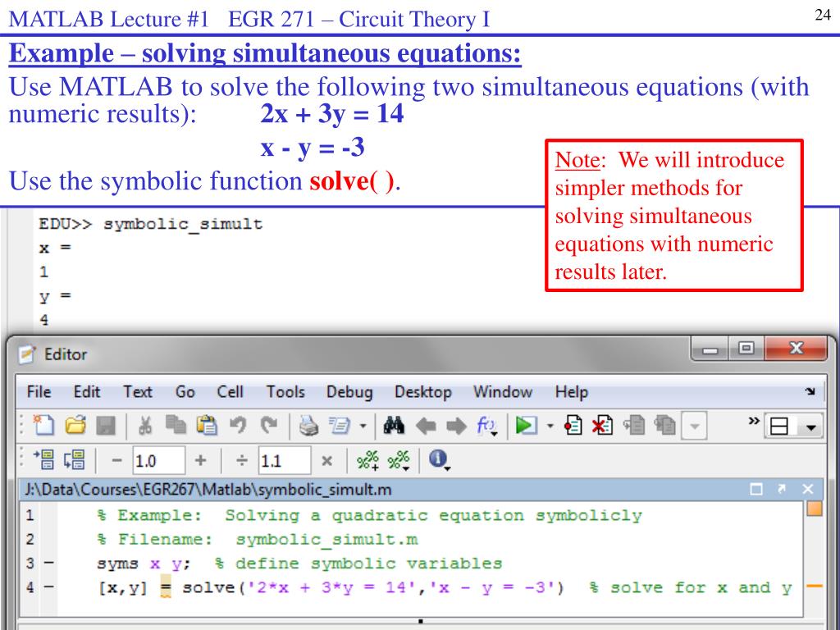
Task: Go back with the left arrow icon
Action: 426,426
